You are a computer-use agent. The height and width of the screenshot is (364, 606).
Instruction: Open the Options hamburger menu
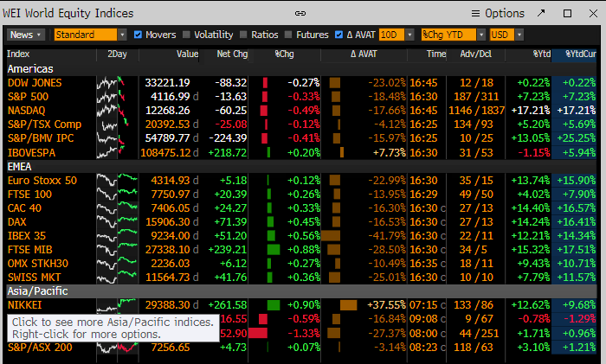(x=498, y=14)
